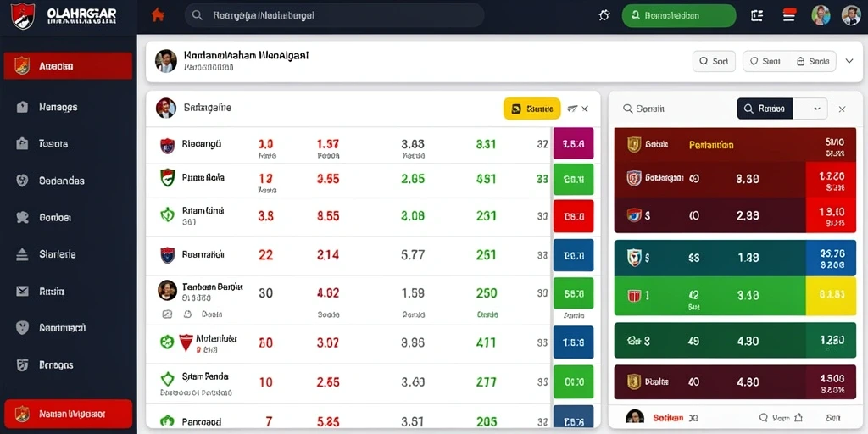The width and height of the screenshot is (868, 434).
Task: Click the Saoi button in the profile card
Action: pos(765,61)
